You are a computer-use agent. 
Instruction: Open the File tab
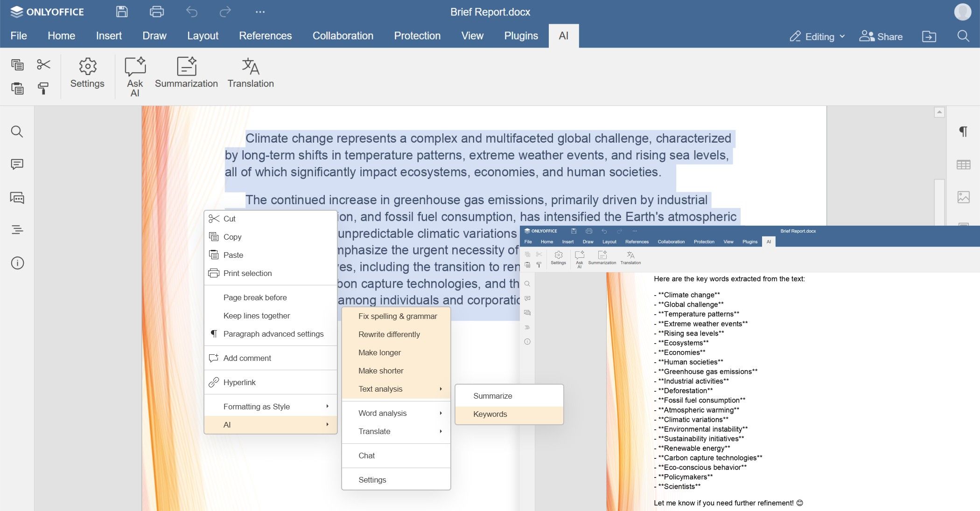coord(19,36)
